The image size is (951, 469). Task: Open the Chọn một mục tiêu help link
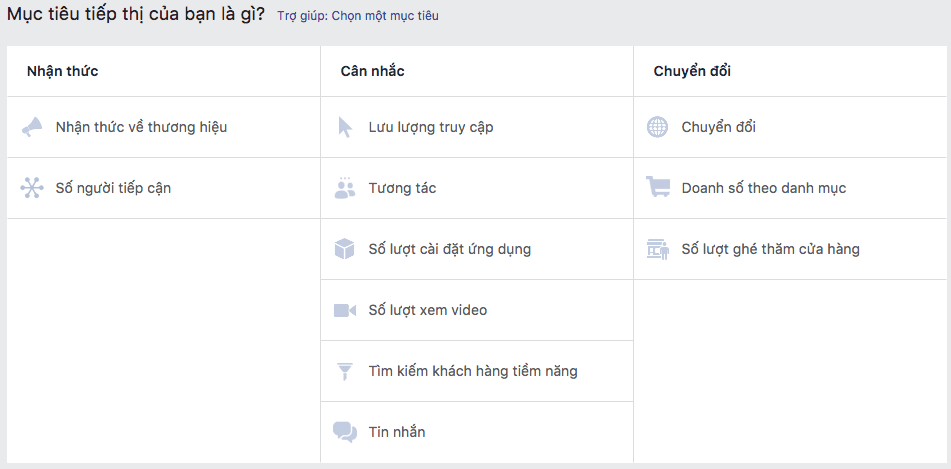coord(384,16)
